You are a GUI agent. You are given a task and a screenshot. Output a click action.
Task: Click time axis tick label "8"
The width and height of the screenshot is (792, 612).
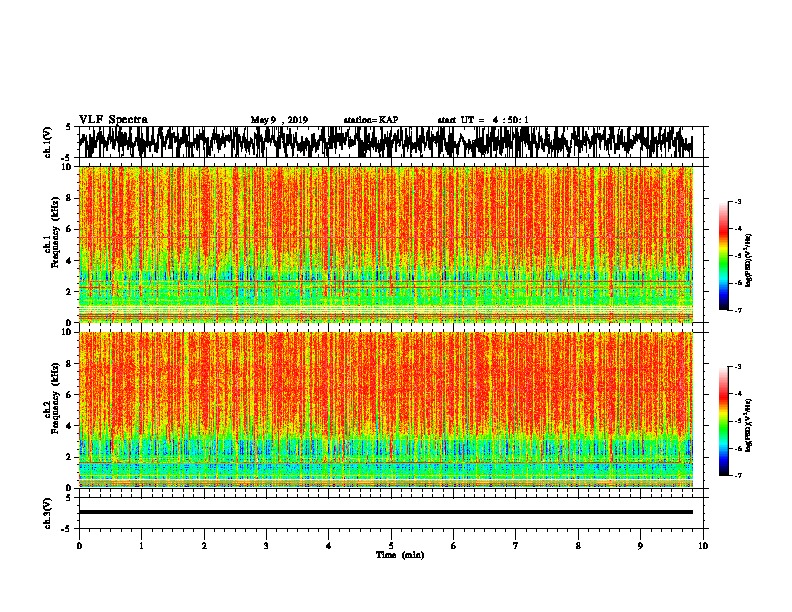(x=578, y=546)
